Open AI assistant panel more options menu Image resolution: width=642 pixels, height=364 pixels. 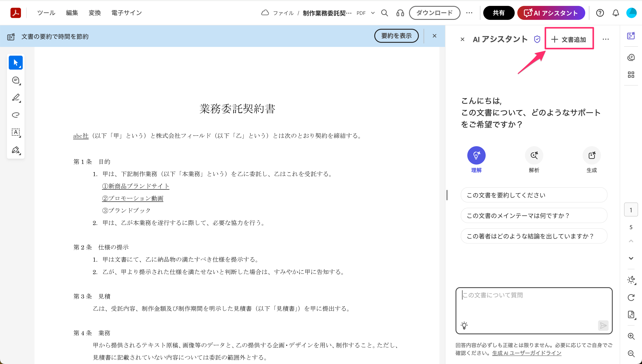pyautogui.click(x=606, y=39)
